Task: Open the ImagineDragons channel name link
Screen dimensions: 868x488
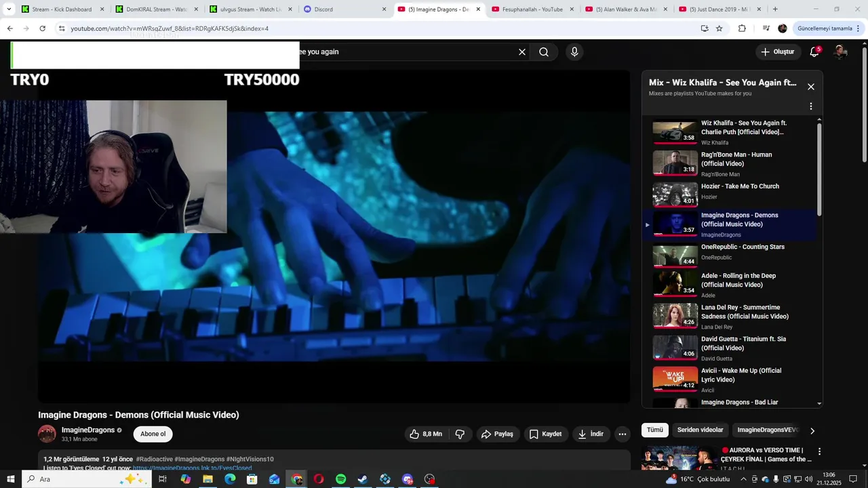Action: click(x=88, y=430)
